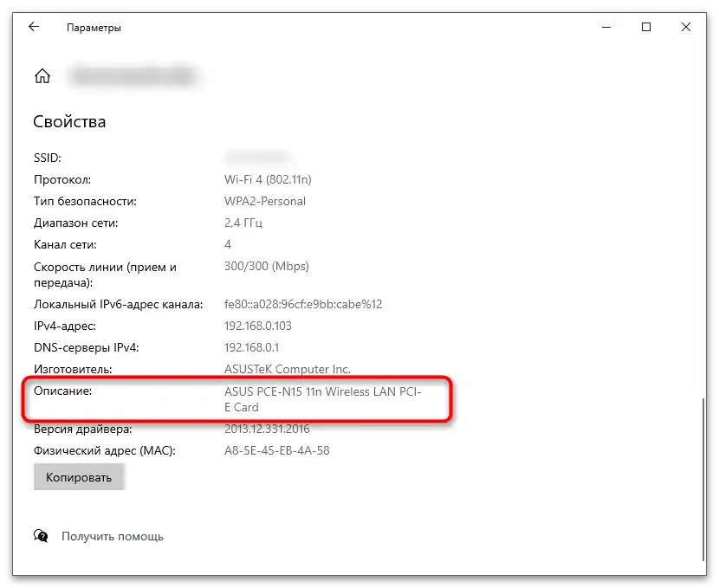Click the Скорость линии label
Image resolution: width=719 pixels, height=588 pixels.
coord(105,275)
